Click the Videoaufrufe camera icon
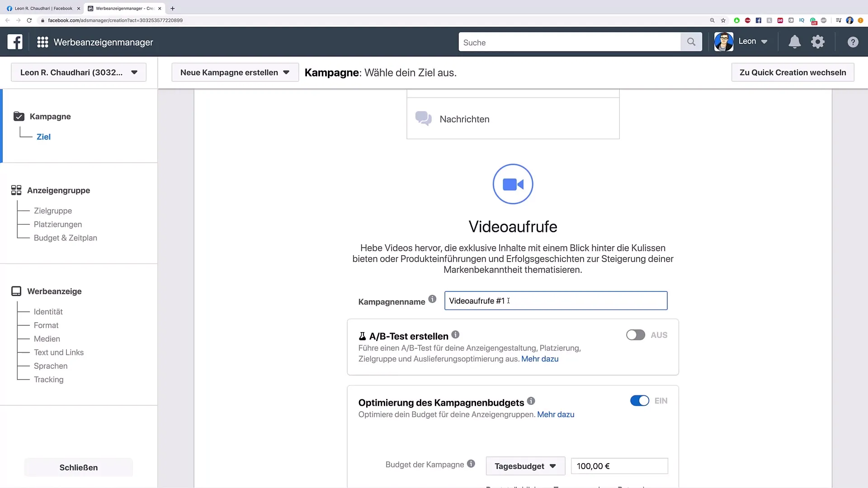The width and height of the screenshot is (868, 488). [513, 184]
